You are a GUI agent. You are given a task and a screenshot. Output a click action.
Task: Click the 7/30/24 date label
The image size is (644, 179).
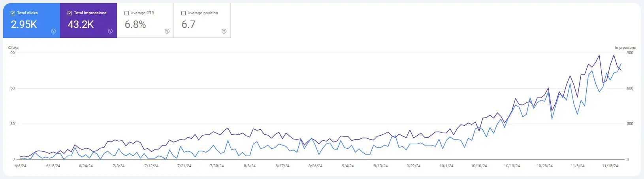click(217, 166)
